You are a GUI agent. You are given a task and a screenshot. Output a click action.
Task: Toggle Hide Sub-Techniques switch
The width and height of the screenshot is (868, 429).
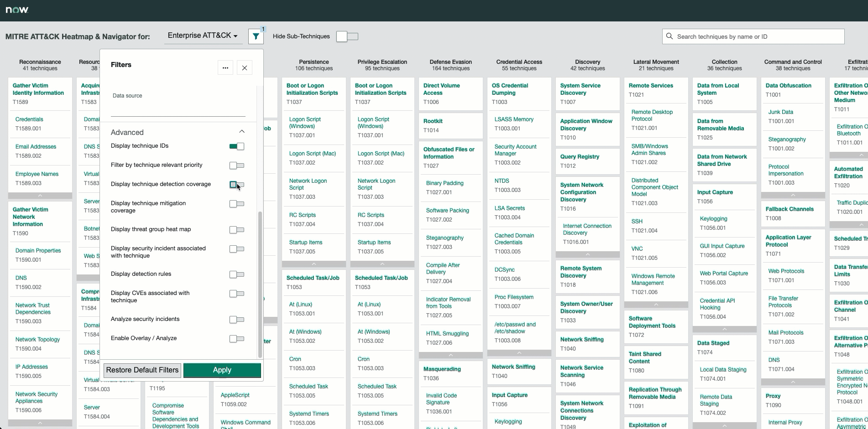347,36
